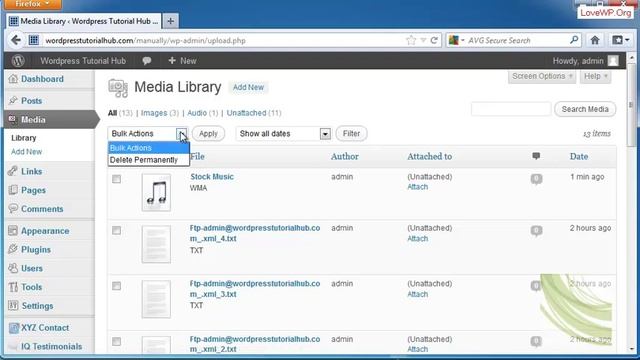
Task: Click the Filter button
Action: [351, 133]
